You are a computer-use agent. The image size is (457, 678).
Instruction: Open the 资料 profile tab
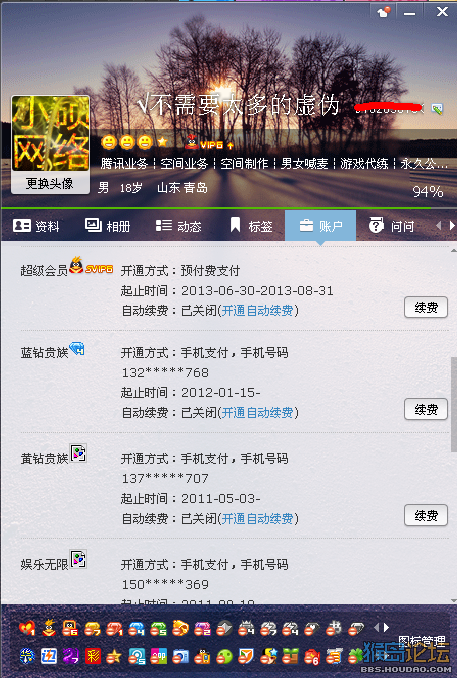(x=36, y=226)
